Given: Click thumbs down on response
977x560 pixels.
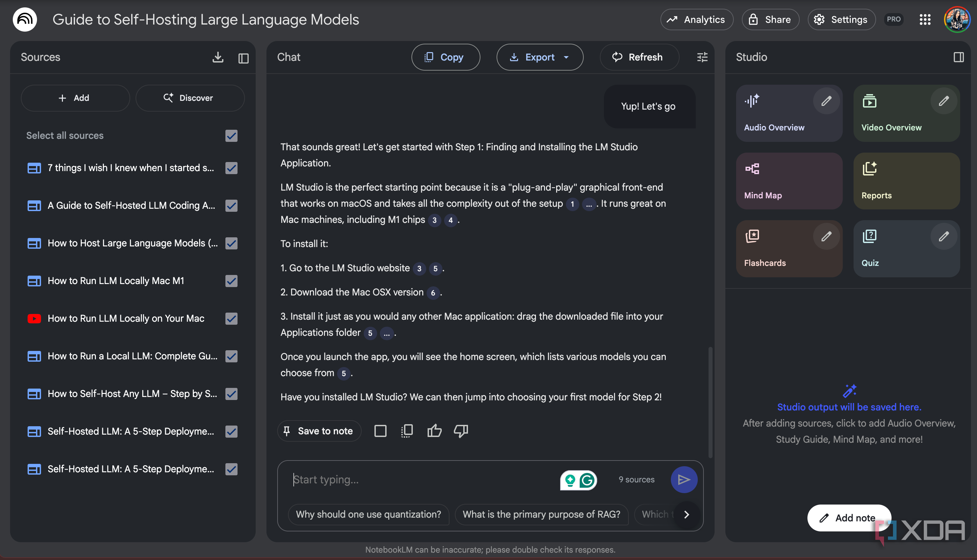Looking at the screenshot, I should (x=461, y=431).
